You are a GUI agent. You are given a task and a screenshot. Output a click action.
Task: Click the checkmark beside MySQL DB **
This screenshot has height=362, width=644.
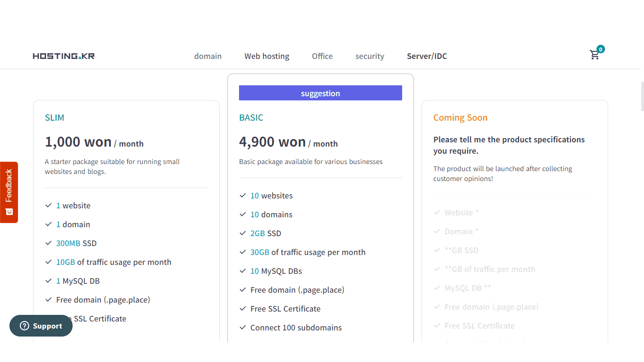[x=437, y=288]
